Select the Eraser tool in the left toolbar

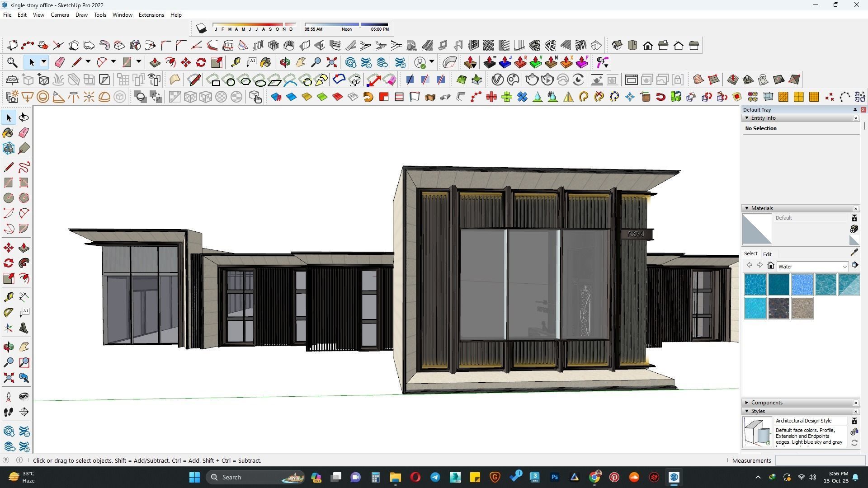[x=24, y=132]
